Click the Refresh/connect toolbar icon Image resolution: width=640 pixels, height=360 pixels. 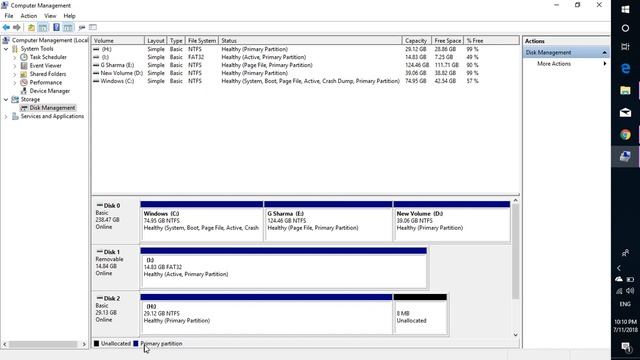[82, 27]
